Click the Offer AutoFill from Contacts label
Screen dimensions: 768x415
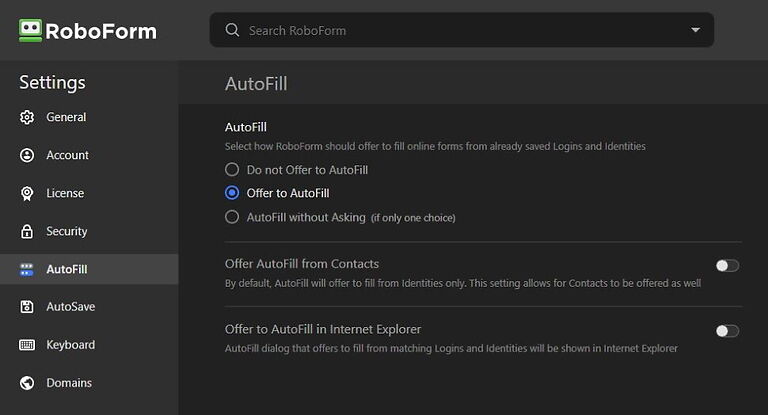point(302,264)
